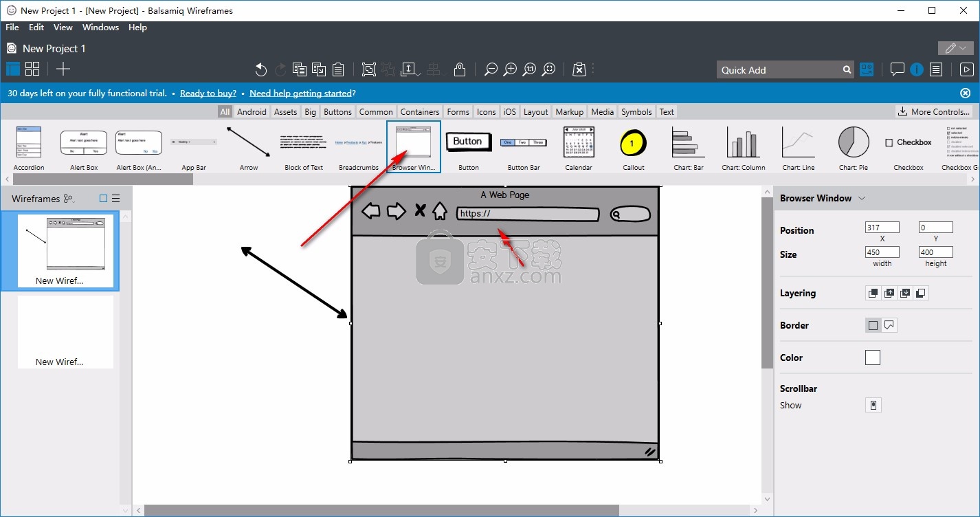
Task: Zoom out with the minus magnifier
Action: coord(491,69)
